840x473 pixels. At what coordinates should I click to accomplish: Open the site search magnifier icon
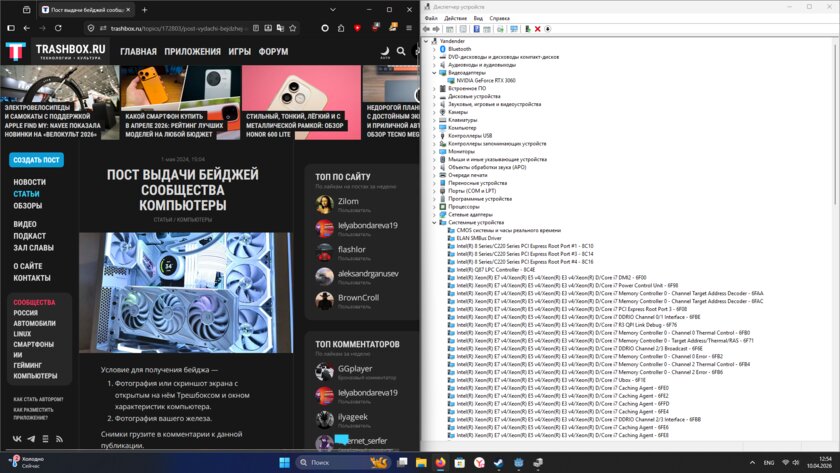pyautogui.click(x=401, y=51)
